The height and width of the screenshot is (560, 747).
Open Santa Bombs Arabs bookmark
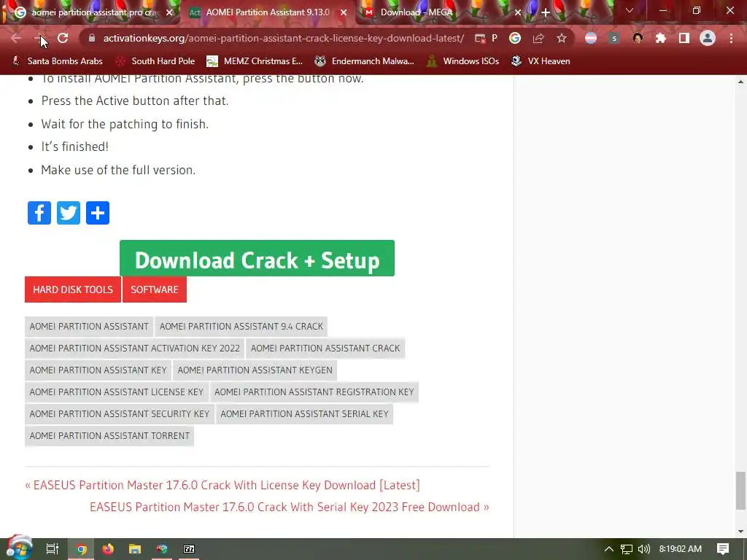pos(57,61)
